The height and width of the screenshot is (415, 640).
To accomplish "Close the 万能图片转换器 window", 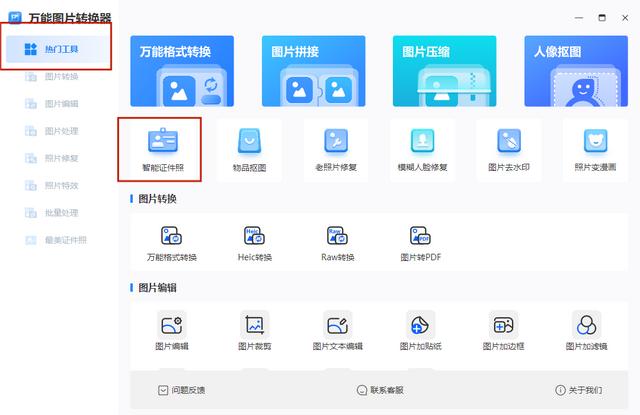I will [625, 18].
